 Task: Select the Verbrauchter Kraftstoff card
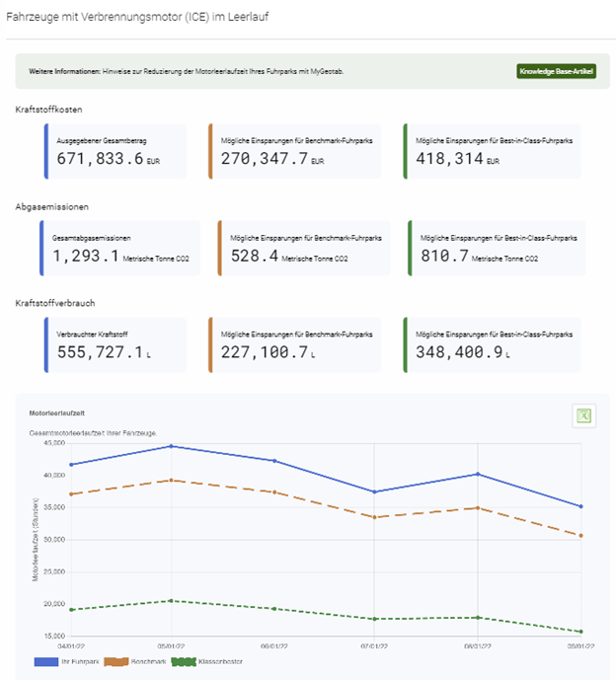click(115, 344)
